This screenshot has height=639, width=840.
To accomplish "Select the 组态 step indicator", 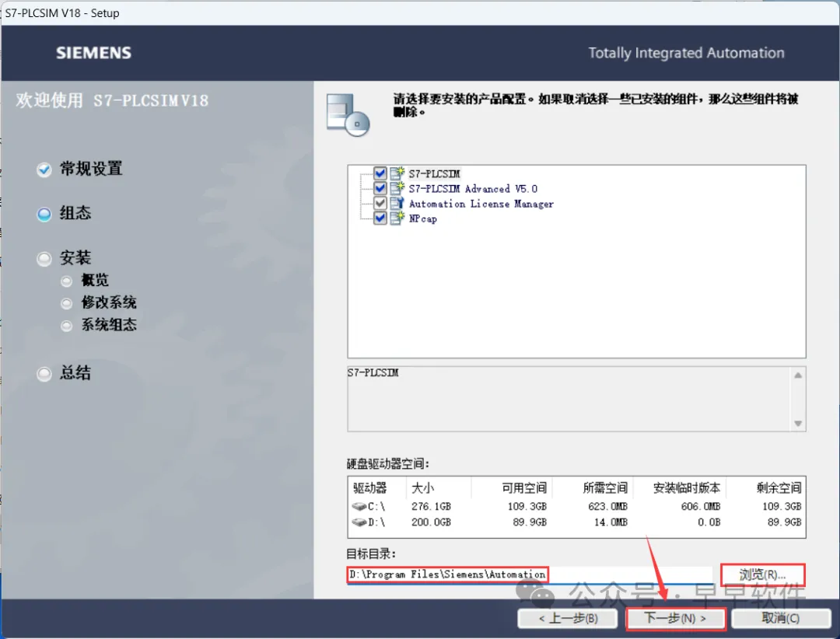I will tap(44, 215).
